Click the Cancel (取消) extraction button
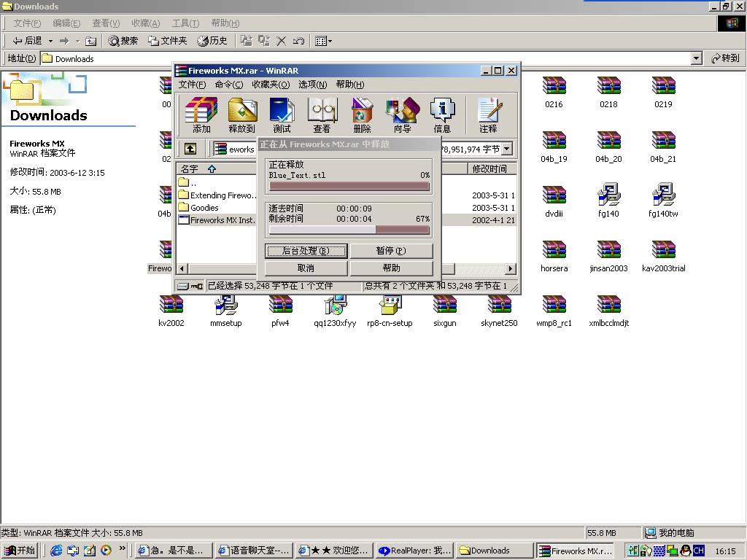 click(306, 268)
